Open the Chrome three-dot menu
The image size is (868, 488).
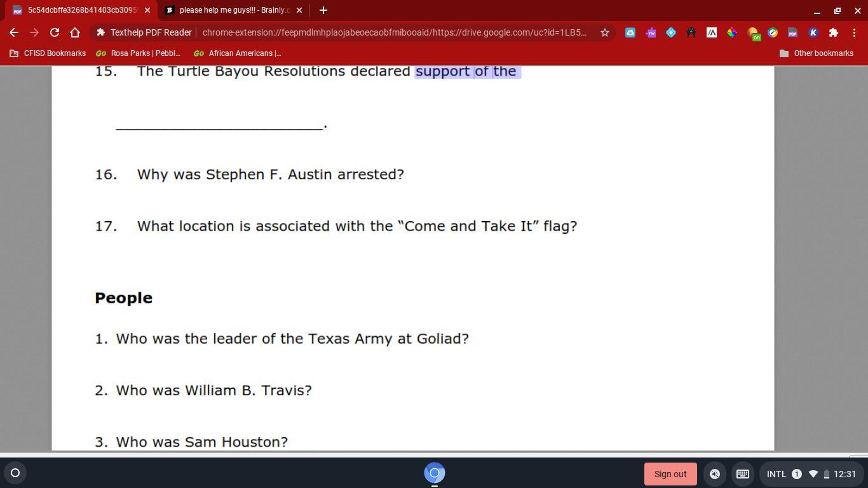tap(854, 32)
